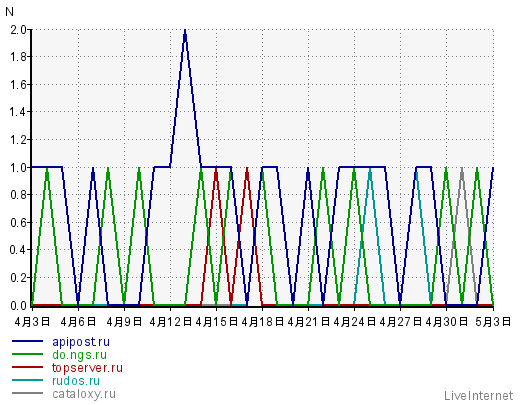
Task: Click the rudos.ru legend label
Action: tap(76, 381)
